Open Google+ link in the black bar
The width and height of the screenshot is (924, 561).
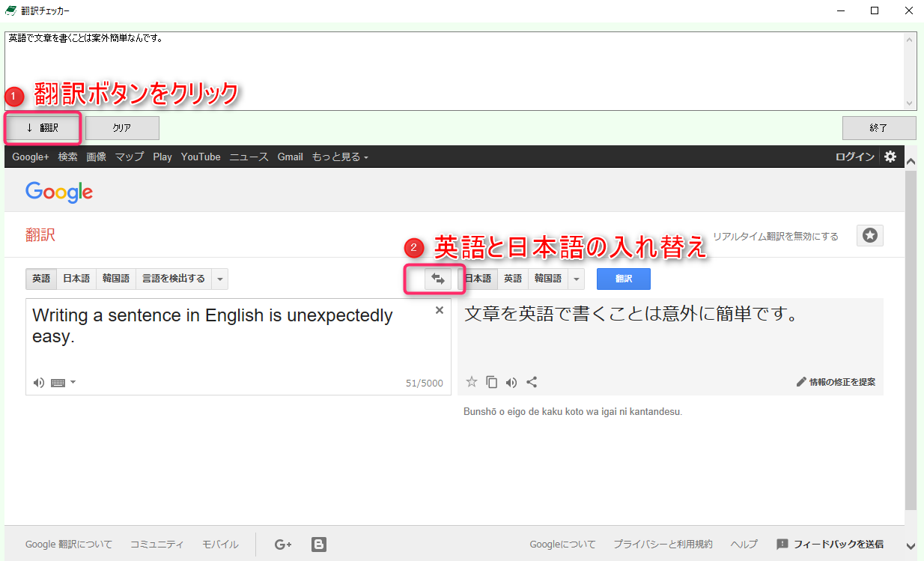pyautogui.click(x=31, y=157)
